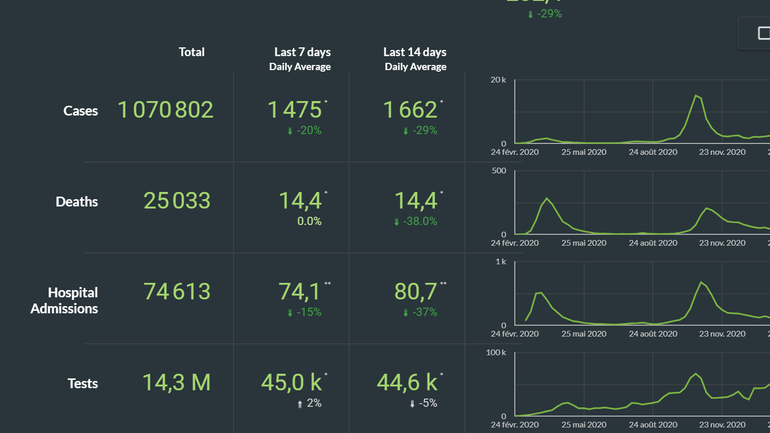Select the Last 7 days column header

coord(302,52)
